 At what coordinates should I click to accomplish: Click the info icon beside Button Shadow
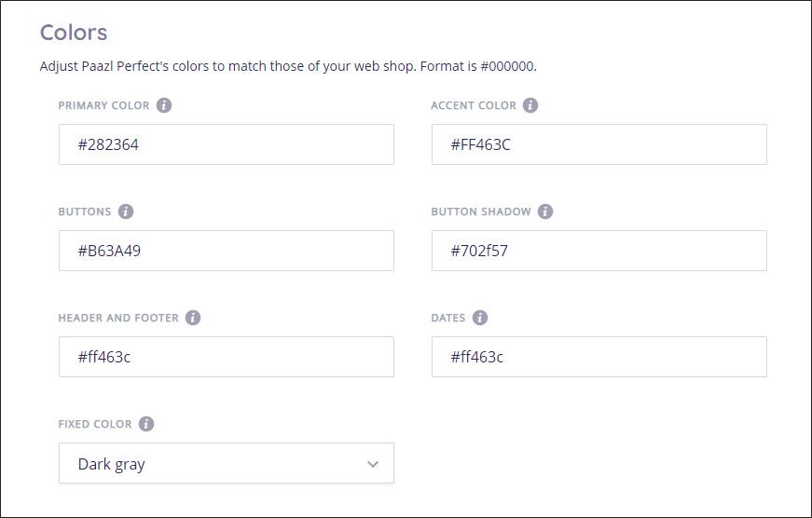point(545,211)
